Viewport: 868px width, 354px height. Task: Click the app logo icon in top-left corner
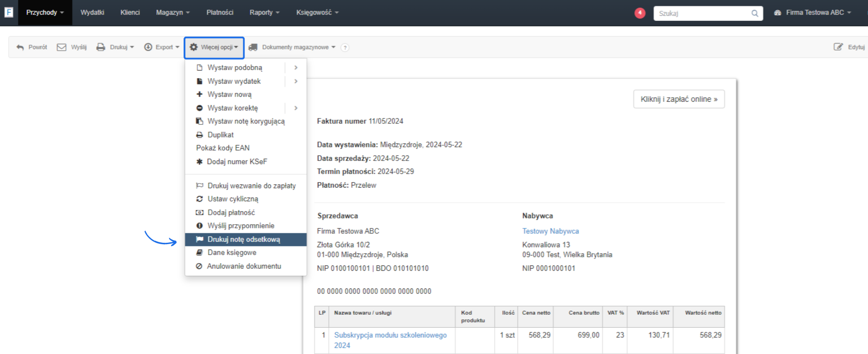[x=9, y=12]
